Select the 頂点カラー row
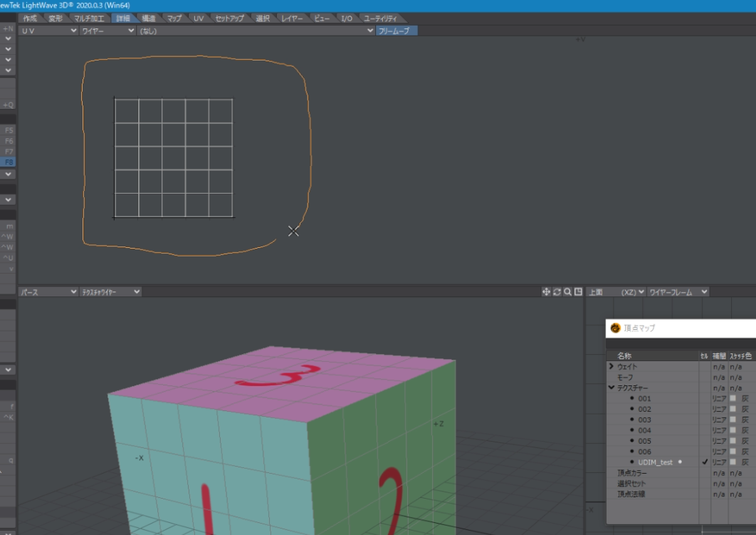Screen dimensions: 756x535 click(632, 473)
